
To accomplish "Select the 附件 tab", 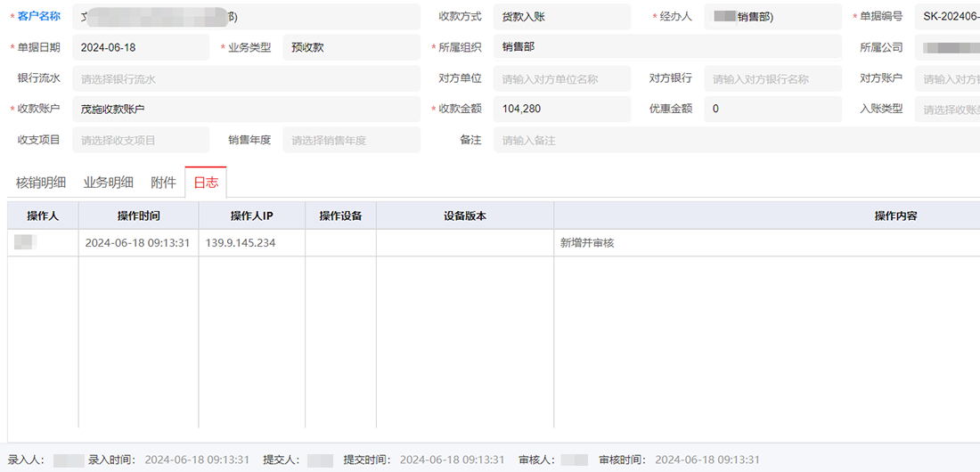I will (x=163, y=183).
